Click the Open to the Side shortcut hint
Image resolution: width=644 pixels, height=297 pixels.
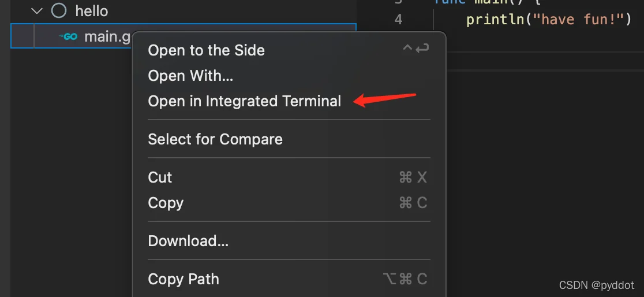(x=415, y=49)
